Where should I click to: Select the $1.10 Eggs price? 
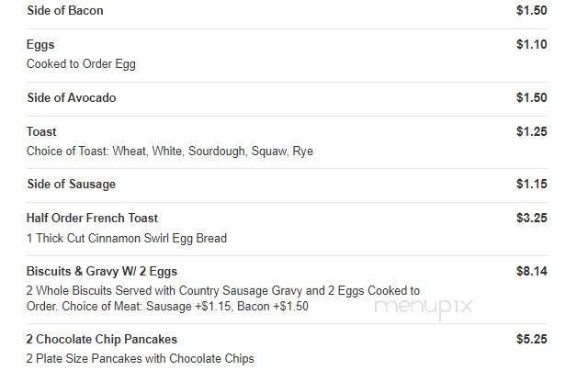pyautogui.click(x=531, y=44)
